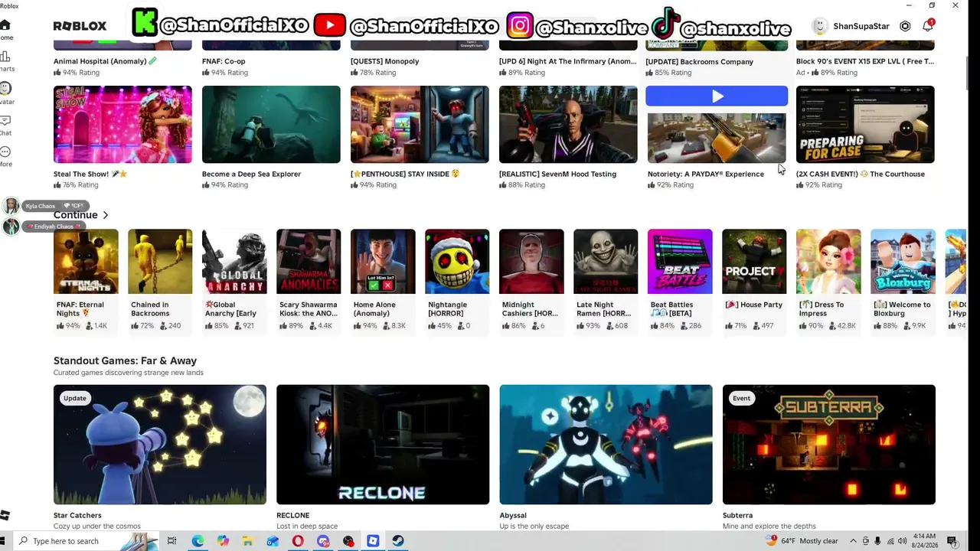
Task: Open Copilot from the taskbar
Action: 223,541
